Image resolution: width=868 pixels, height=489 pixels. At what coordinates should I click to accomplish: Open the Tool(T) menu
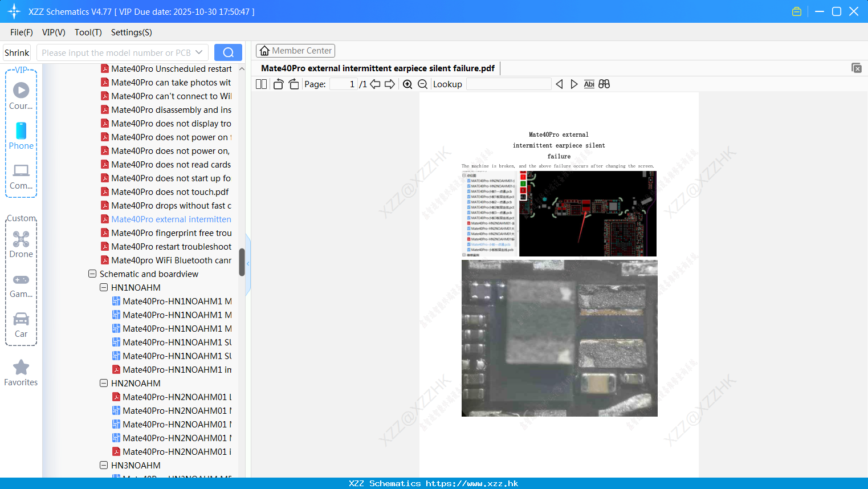[x=88, y=32]
